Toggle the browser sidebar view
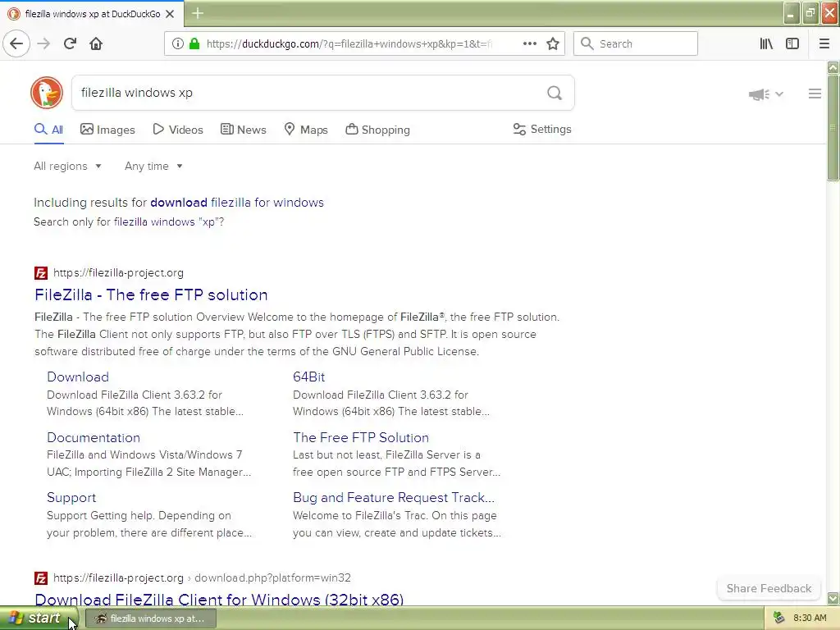 click(792, 44)
